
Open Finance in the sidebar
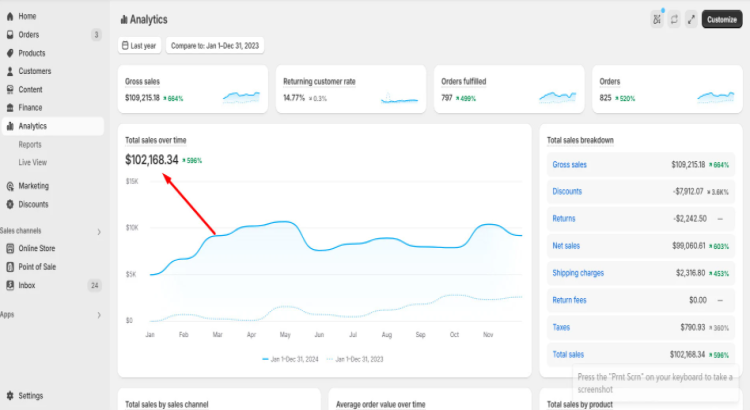[30, 108]
